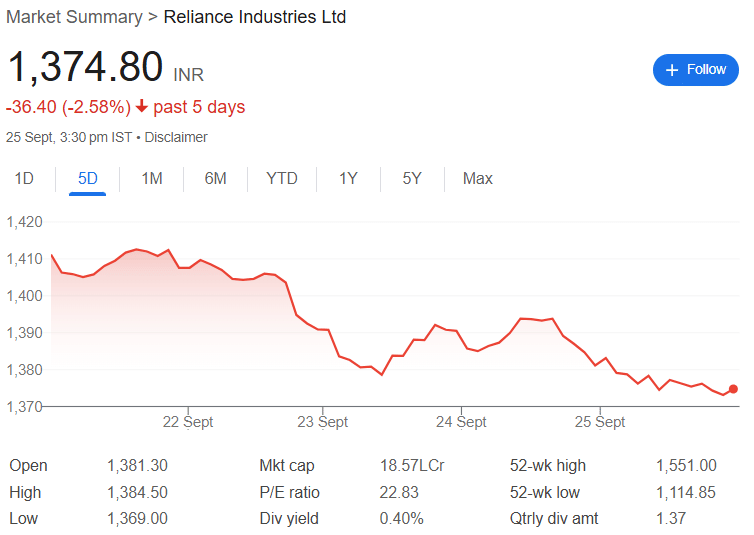The height and width of the screenshot is (535, 754).
Task: Click the 52-wk low value 1,114.85
Action: pyautogui.click(x=686, y=492)
